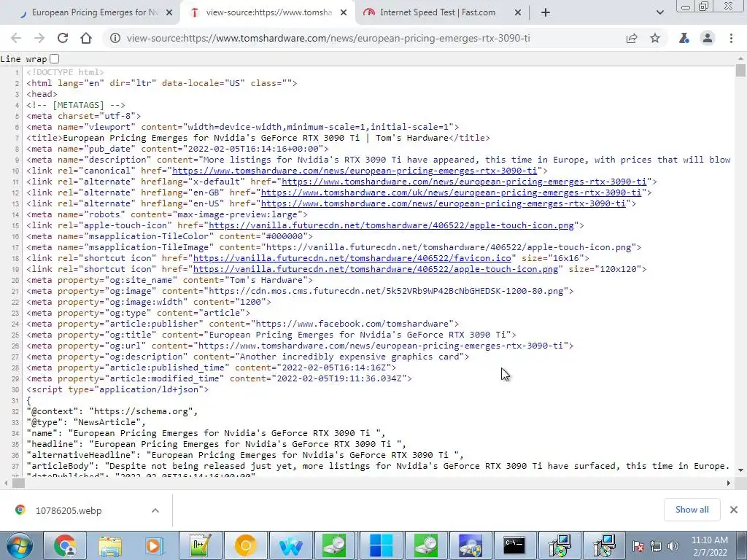Open Windows Explorer folder in taskbar
The height and width of the screenshot is (560, 747).
pos(110,545)
